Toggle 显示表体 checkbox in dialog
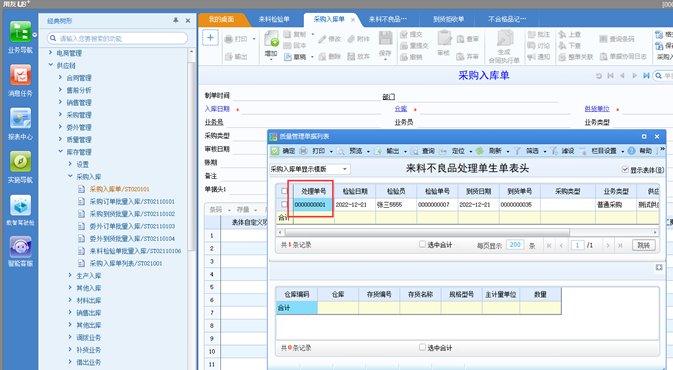 [625, 170]
